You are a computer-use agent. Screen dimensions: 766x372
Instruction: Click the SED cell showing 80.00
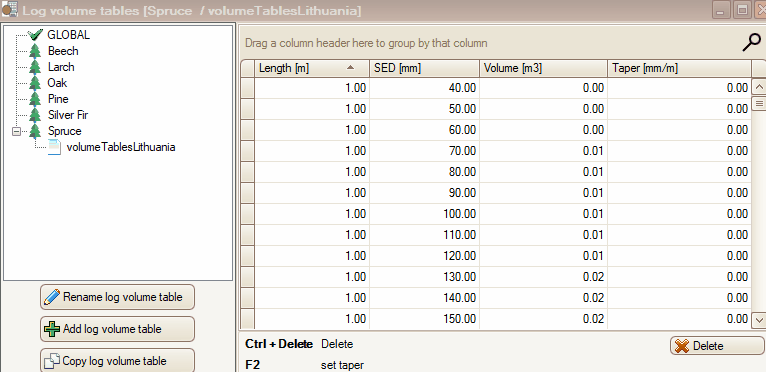(424, 172)
